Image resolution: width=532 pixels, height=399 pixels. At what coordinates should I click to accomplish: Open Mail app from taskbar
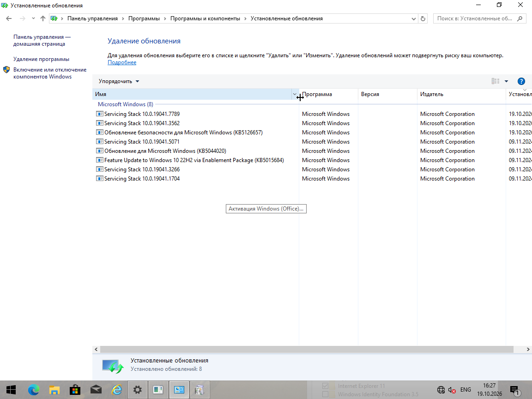click(x=96, y=390)
